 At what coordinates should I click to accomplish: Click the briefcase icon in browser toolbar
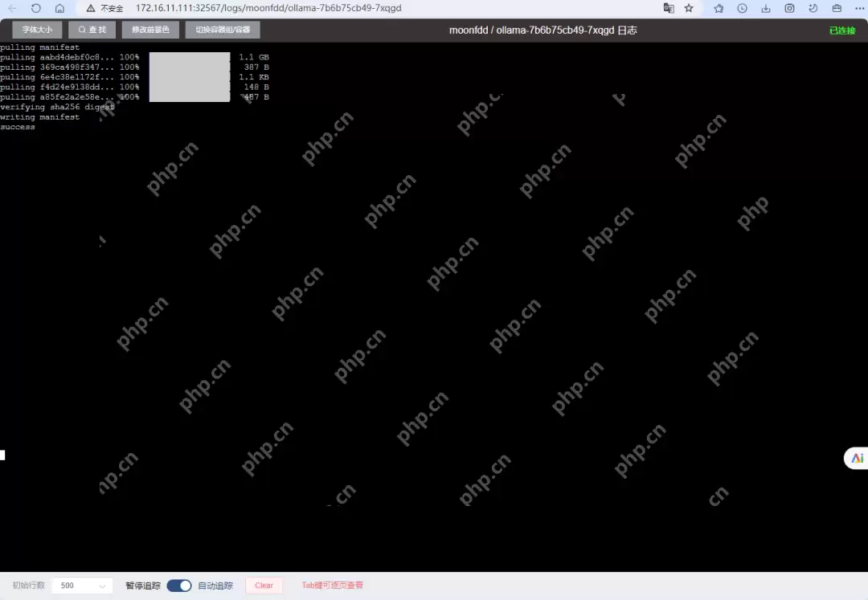click(837, 8)
